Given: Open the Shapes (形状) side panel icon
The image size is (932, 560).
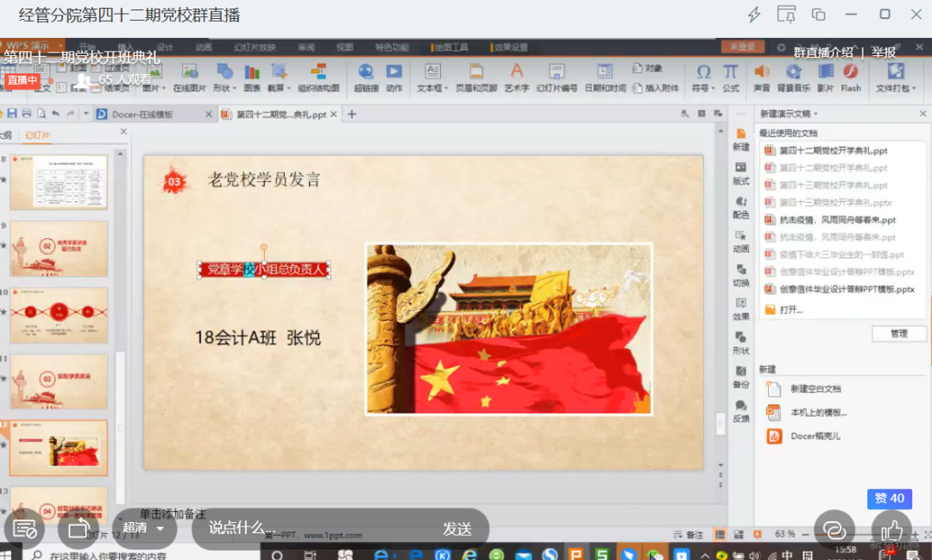Looking at the screenshot, I should [x=740, y=343].
